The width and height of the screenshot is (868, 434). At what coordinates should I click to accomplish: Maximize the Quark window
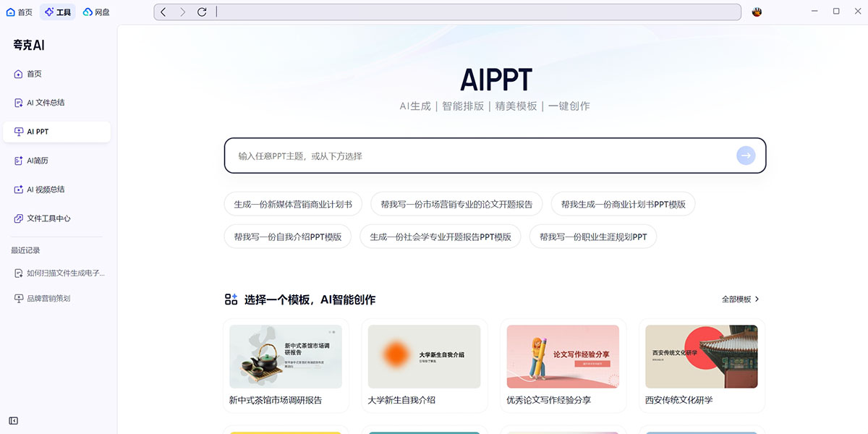point(836,12)
